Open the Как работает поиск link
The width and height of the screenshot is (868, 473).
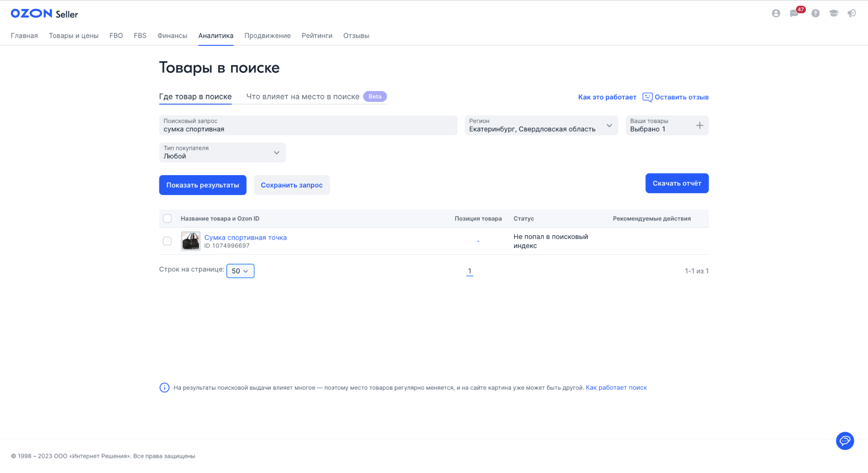pyautogui.click(x=616, y=388)
